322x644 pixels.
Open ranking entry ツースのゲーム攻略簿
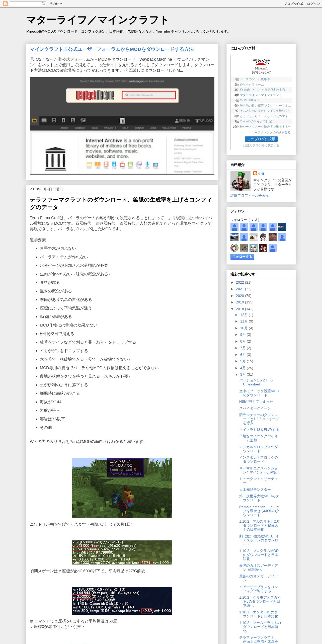point(255,79)
